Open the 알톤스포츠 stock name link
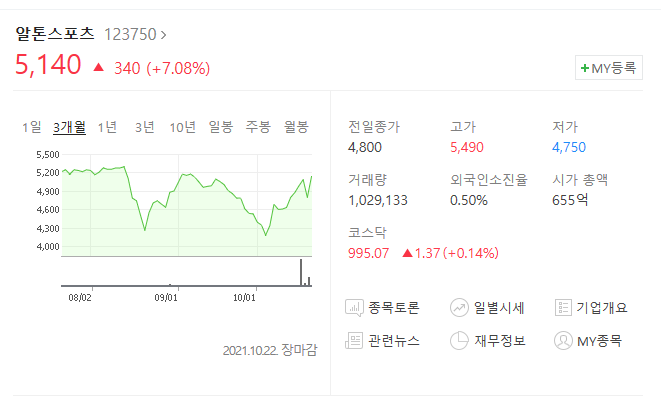This screenshot has width=661, height=398. [x=55, y=34]
